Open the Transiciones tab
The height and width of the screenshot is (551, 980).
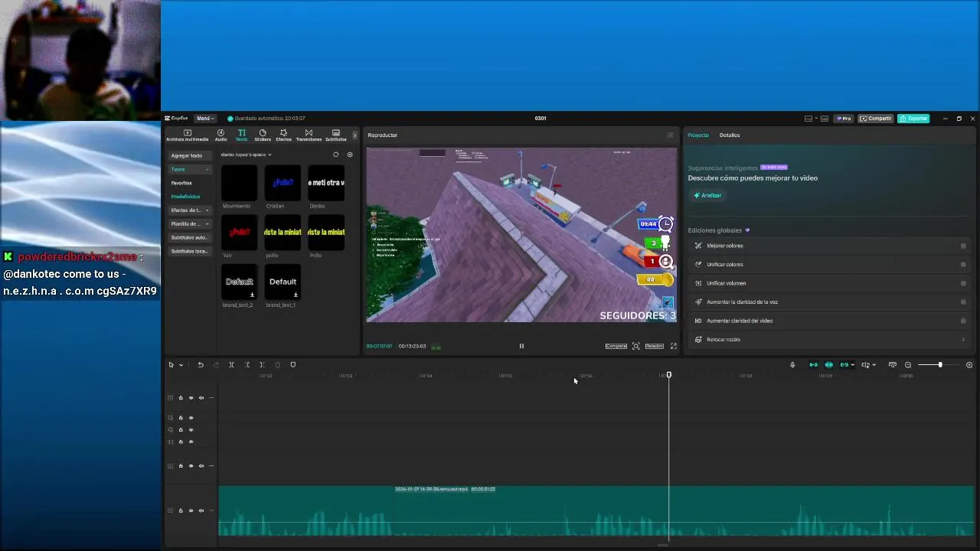(x=309, y=135)
